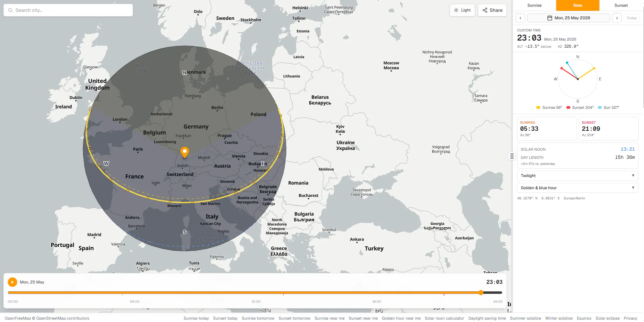Click the E compass marker near Budapest
Image resolution: width=644 pixels, height=322 pixels.
pos(263,164)
